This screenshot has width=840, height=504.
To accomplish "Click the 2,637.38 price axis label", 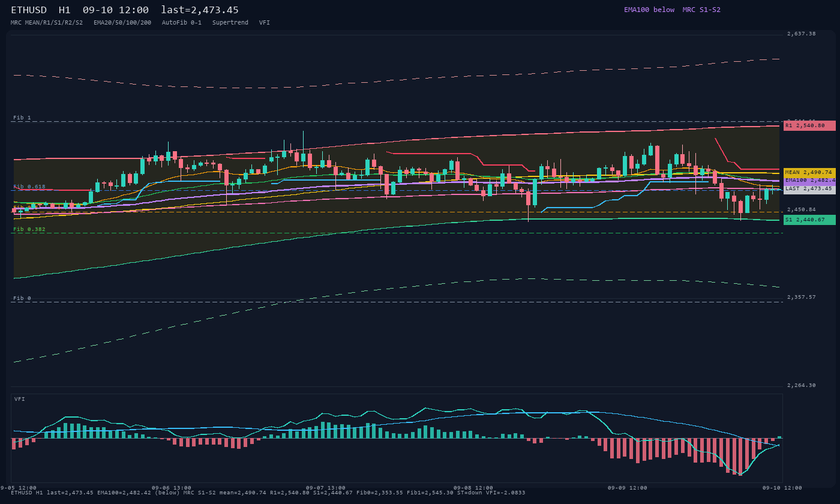I will [x=802, y=34].
